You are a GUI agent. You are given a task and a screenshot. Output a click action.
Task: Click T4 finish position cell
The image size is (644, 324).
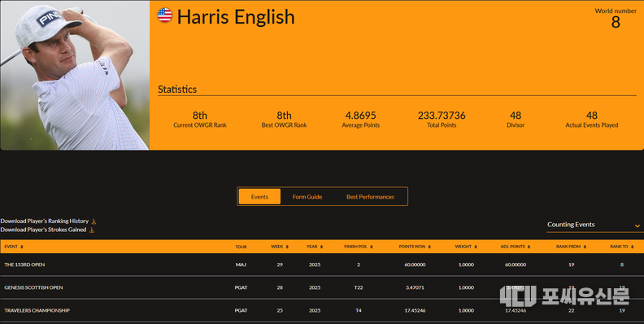click(359, 311)
